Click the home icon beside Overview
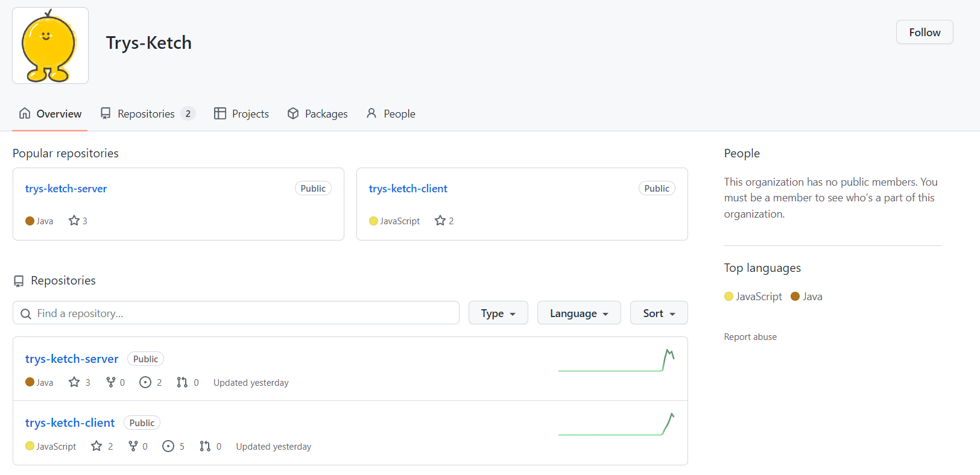This screenshot has width=980, height=475. click(x=25, y=113)
